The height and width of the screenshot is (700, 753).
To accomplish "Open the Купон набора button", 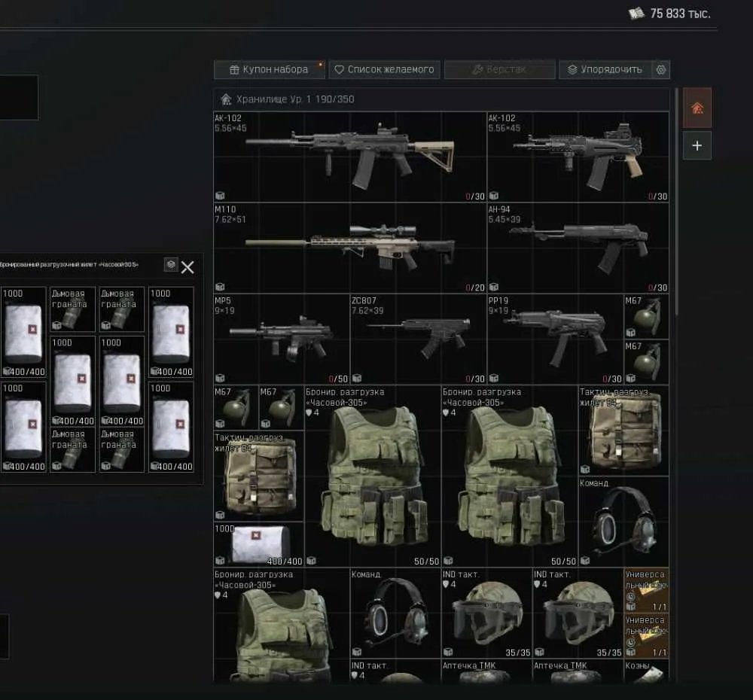I will point(269,69).
